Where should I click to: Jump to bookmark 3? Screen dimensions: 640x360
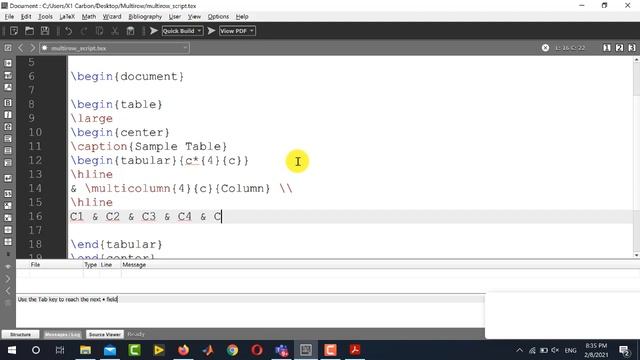point(632,48)
